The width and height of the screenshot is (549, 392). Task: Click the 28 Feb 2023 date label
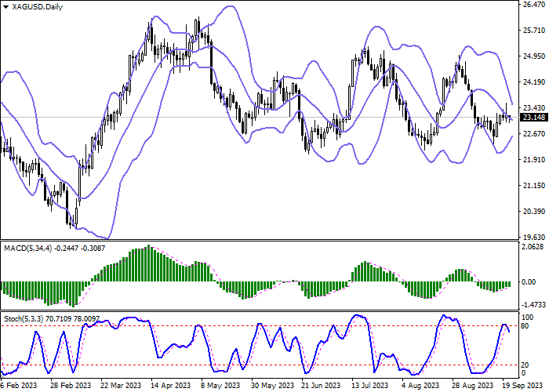(x=71, y=386)
